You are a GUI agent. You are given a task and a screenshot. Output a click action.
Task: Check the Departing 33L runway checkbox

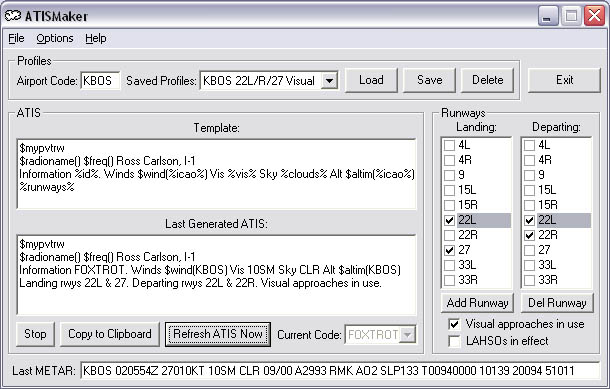(x=529, y=265)
